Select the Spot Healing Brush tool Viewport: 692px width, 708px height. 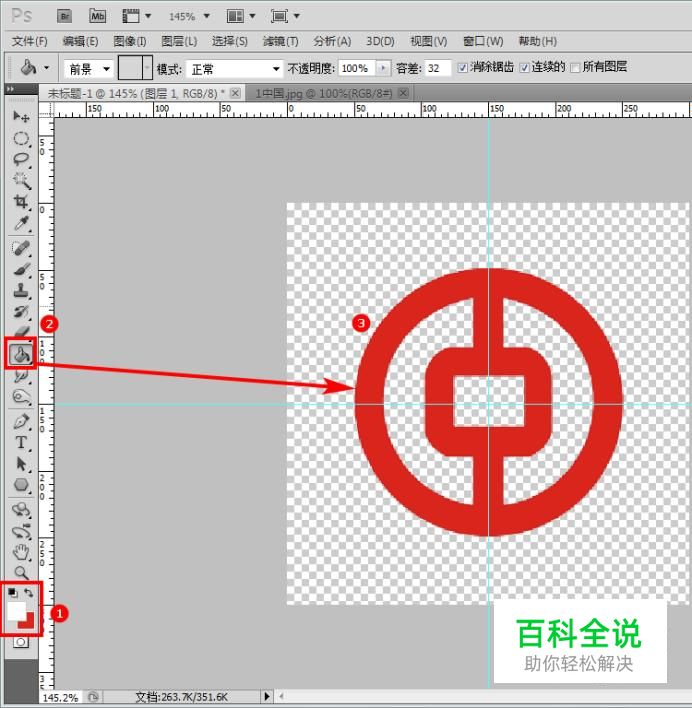[x=21, y=248]
